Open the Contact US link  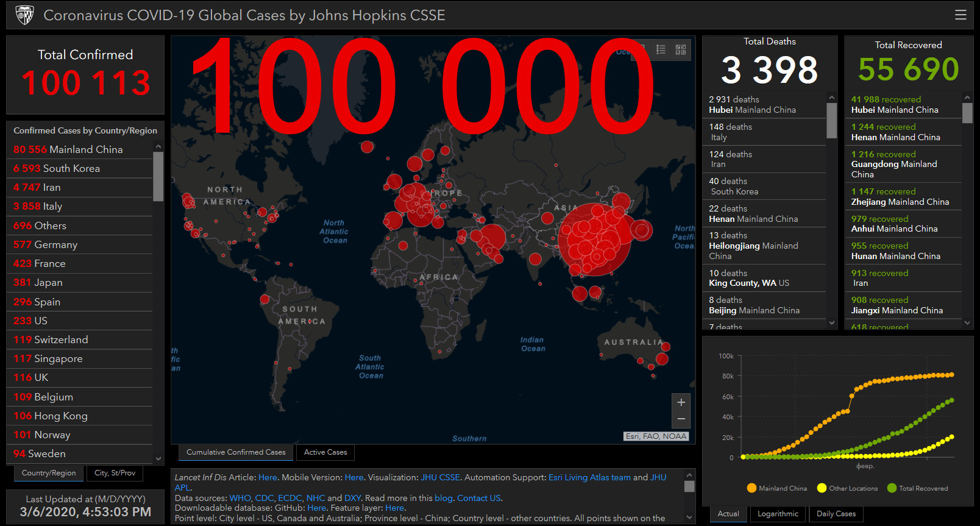pos(479,499)
